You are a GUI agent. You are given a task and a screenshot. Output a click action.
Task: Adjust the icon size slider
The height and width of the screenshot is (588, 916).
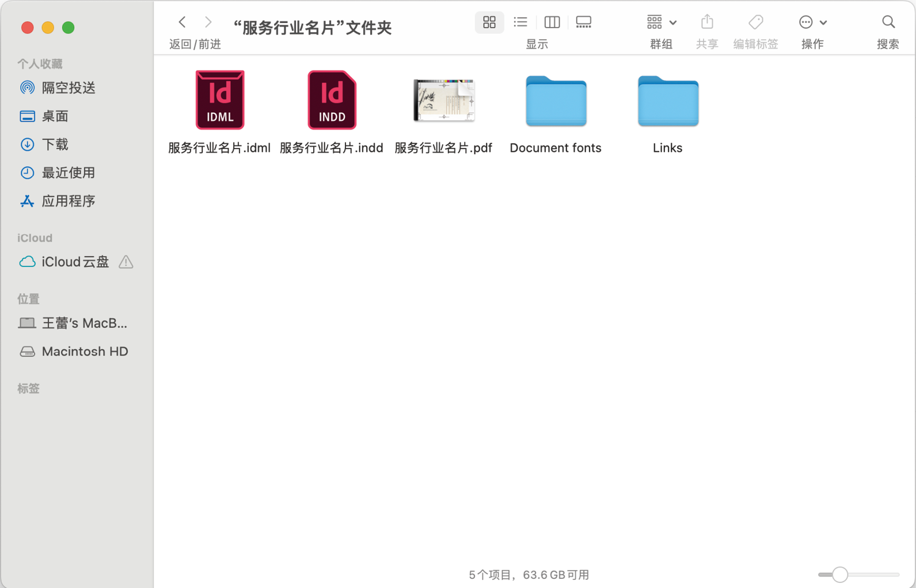click(x=840, y=574)
